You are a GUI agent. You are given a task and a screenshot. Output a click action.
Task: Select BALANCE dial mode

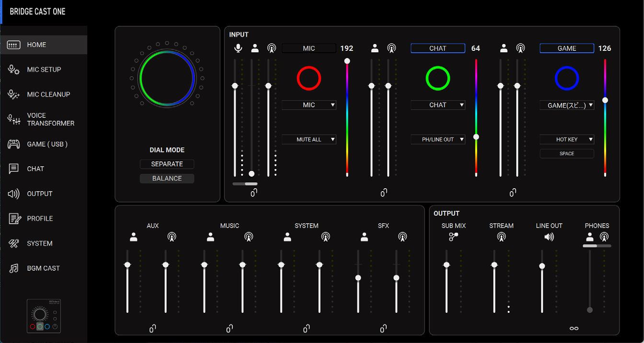[167, 178]
